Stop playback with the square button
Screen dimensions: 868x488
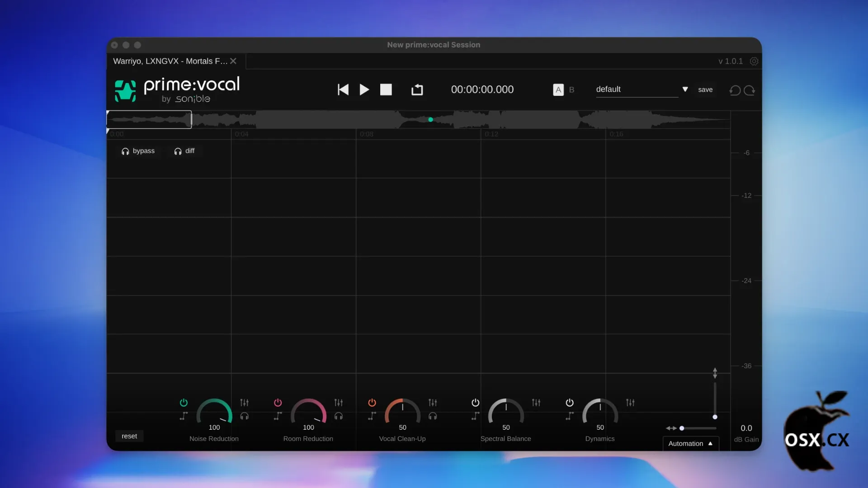point(386,89)
